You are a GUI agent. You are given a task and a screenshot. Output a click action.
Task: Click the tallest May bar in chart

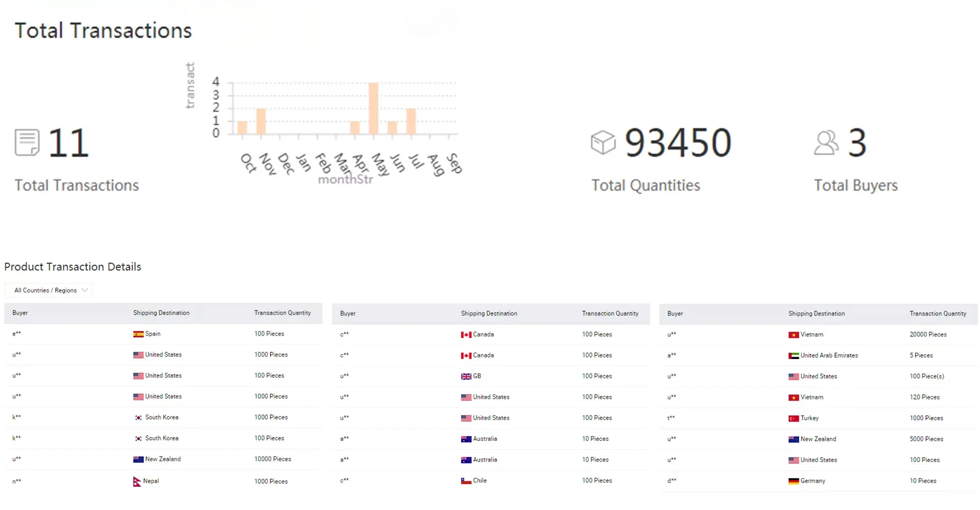[x=373, y=109]
